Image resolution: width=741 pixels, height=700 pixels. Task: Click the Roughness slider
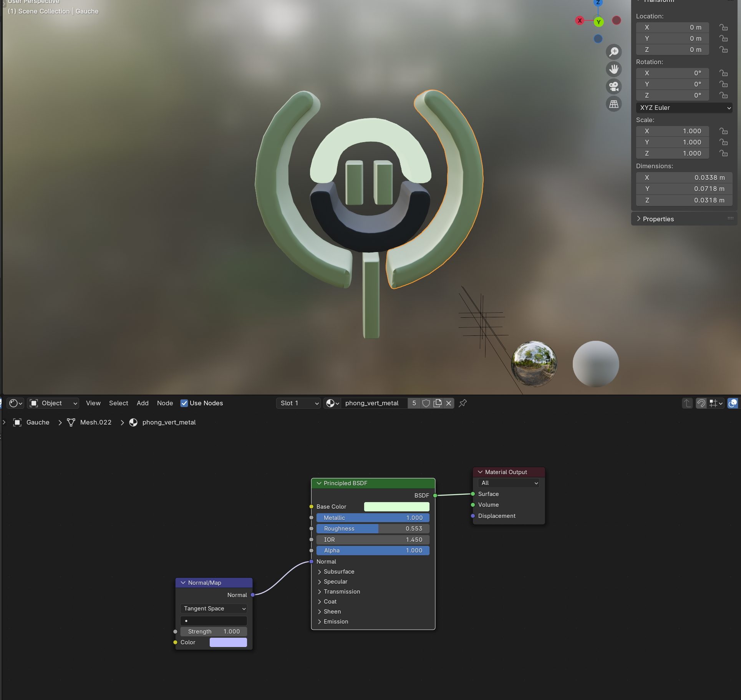coord(373,529)
